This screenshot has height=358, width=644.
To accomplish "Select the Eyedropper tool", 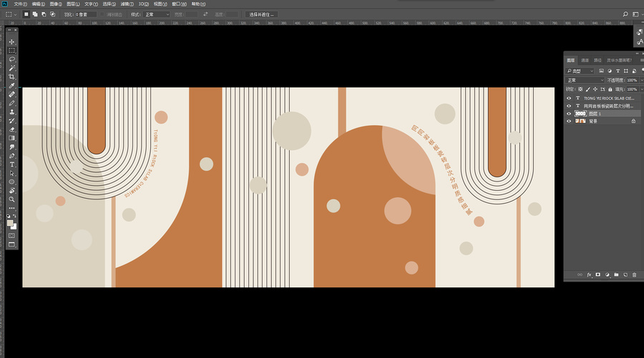I will pos(11,85).
